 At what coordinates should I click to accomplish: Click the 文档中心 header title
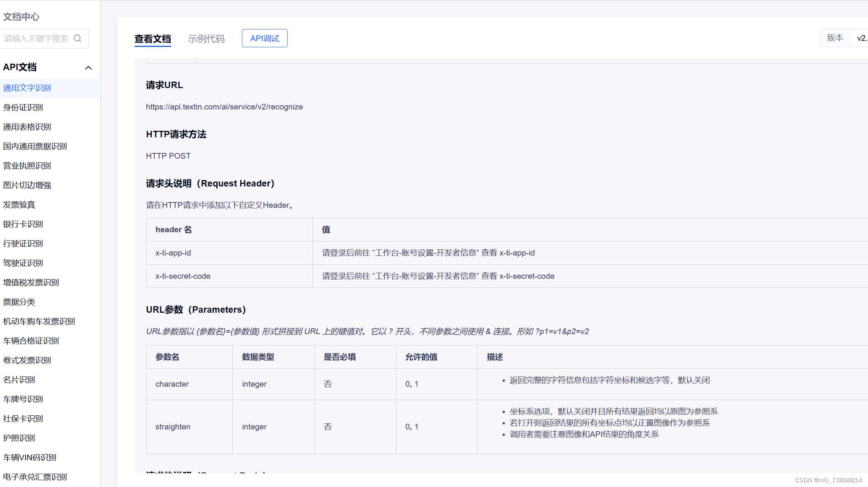point(21,16)
